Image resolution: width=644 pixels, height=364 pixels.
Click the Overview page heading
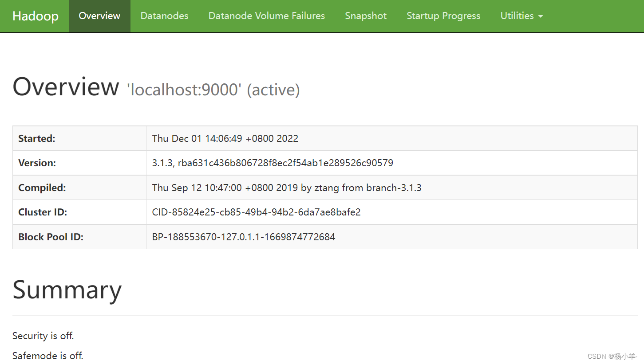click(x=66, y=86)
